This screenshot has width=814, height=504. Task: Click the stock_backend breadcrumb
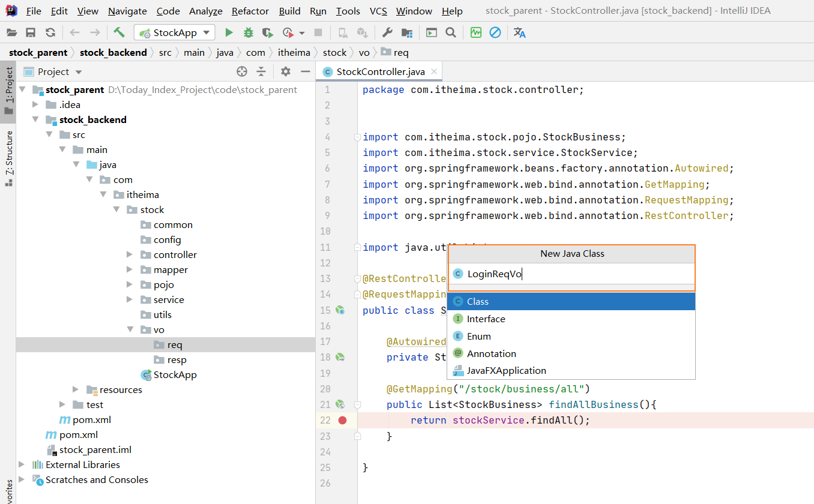[113, 52]
